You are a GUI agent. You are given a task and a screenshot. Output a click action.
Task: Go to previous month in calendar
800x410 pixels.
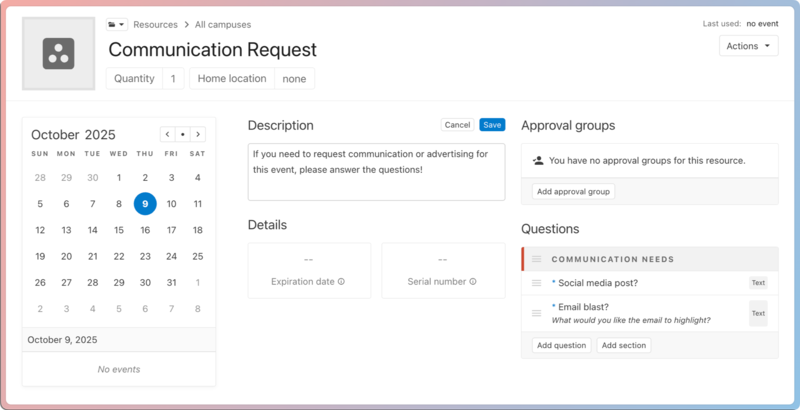click(x=167, y=134)
